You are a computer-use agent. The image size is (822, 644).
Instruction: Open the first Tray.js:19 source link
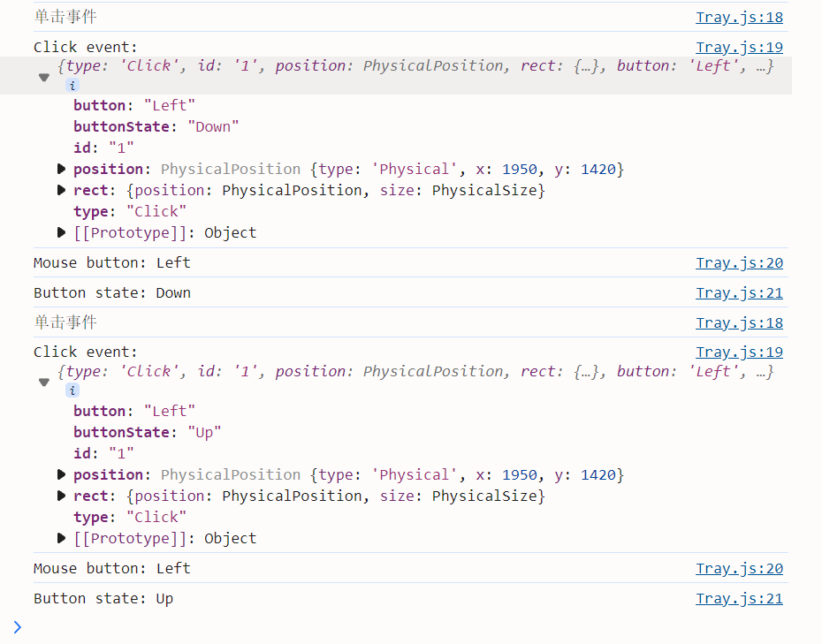click(739, 48)
